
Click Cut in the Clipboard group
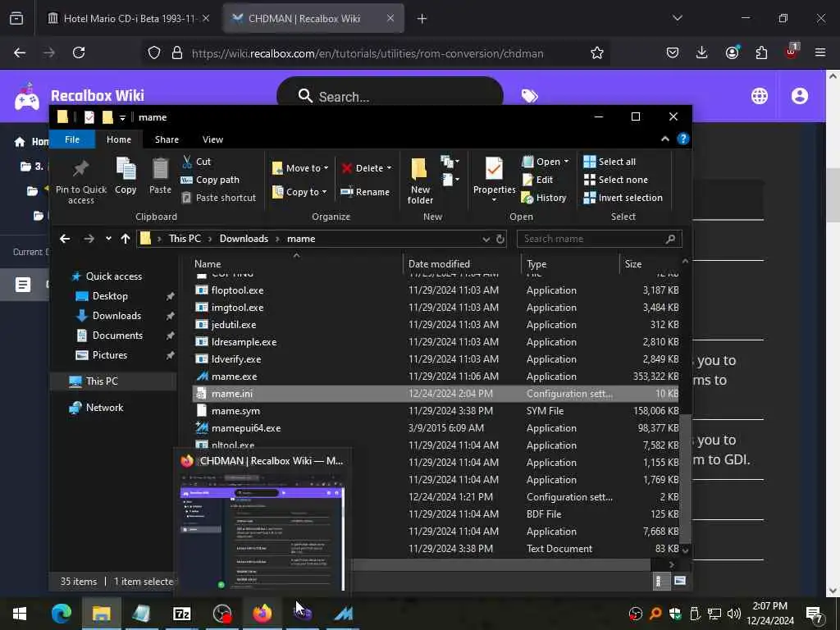pos(197,162)
